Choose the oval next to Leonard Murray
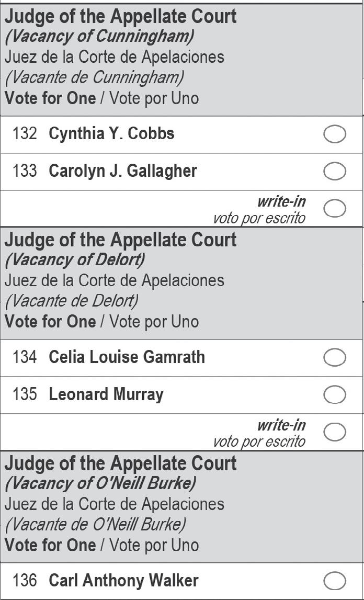Image resolution: width=364 pixels, height=600 pixels. click(335, 394)
